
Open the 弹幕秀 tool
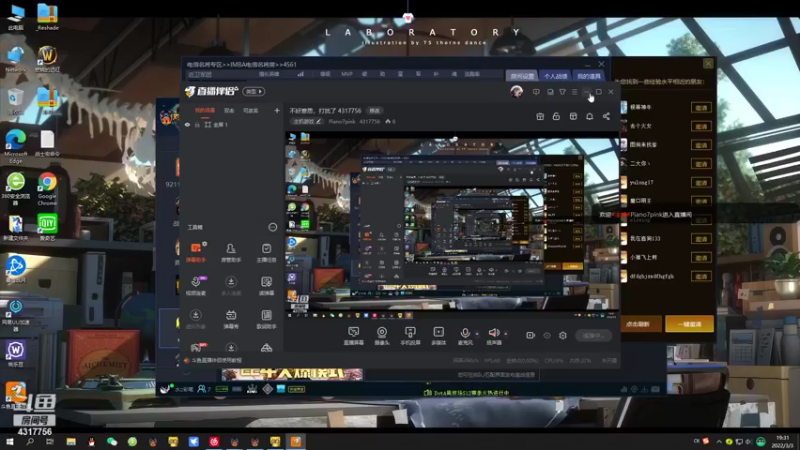point(231,319)
